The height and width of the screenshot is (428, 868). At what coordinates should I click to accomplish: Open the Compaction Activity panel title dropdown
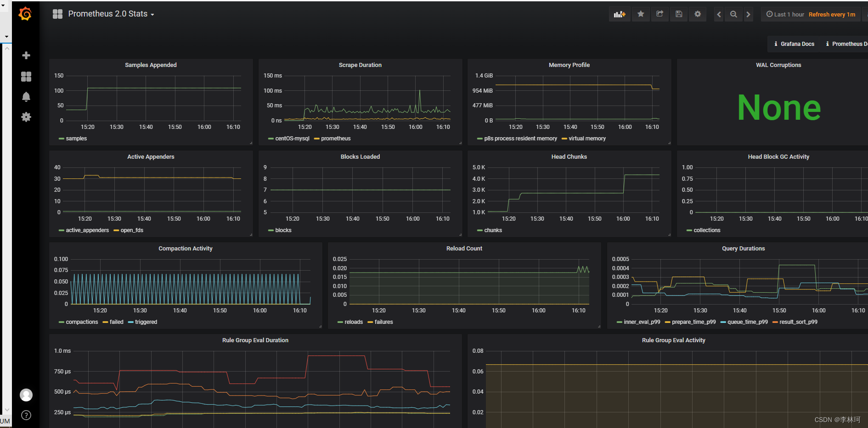pos(186,249)
